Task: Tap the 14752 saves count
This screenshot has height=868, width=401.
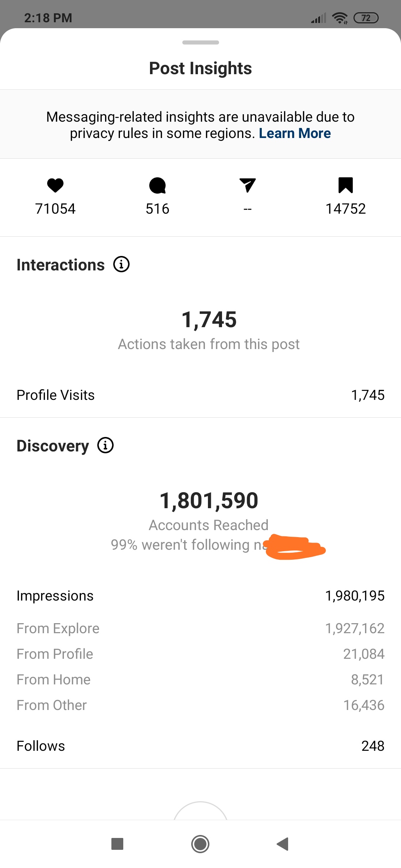Action: click(346, 209)
